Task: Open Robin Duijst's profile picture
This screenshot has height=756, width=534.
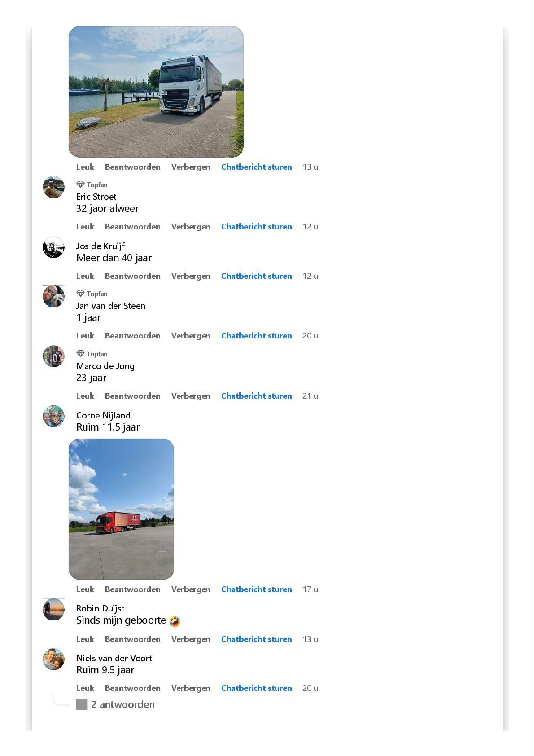Action: point(53,610)
